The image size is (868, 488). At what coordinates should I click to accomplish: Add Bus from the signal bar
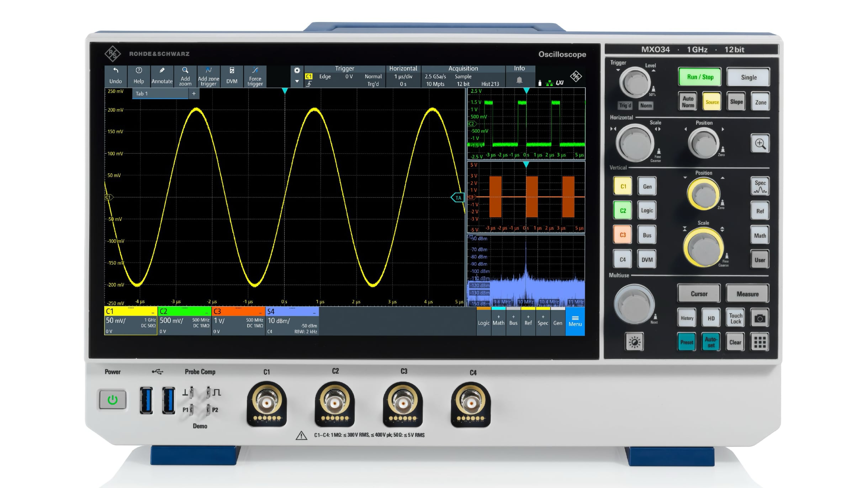(513, 321)
